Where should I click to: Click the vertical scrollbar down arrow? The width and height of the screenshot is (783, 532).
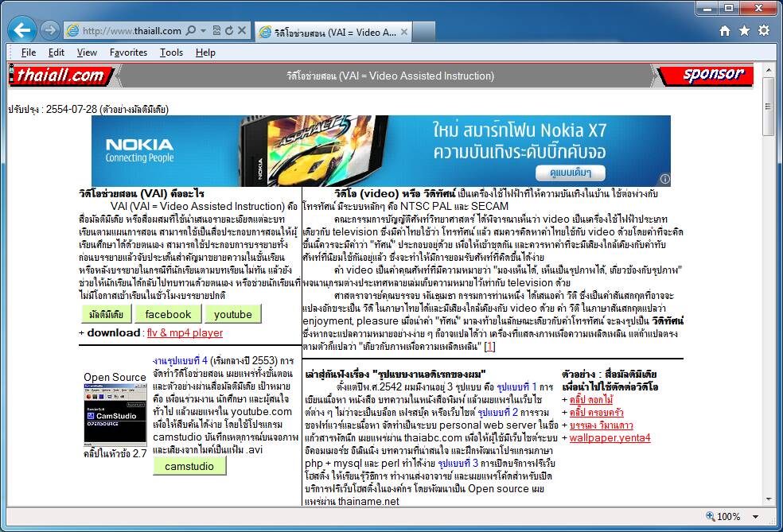pyautogui.click(x=769, y=501)
